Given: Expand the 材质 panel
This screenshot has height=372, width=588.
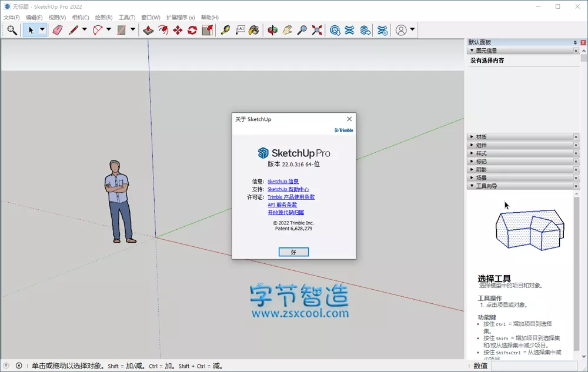Looking at the screenshot, I should pos(472,137).
